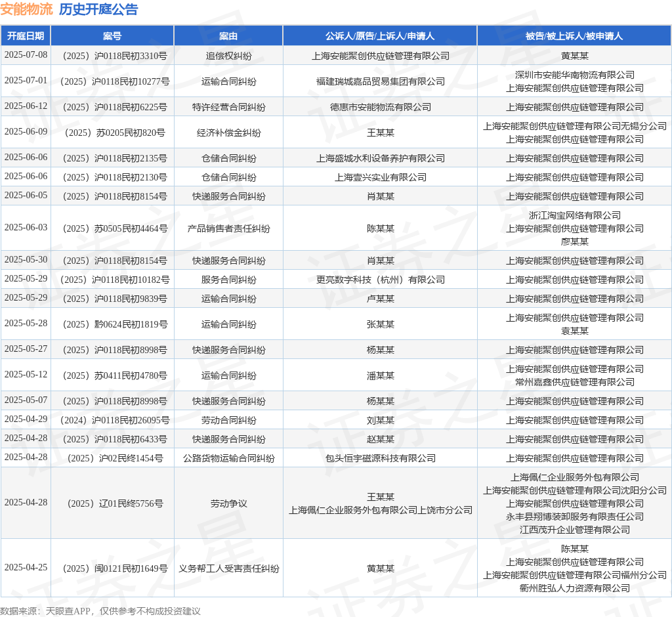Screen dimensions: 672x617
Task: Click the 劳动合同纠纷 cell
Action: (228, 420)
